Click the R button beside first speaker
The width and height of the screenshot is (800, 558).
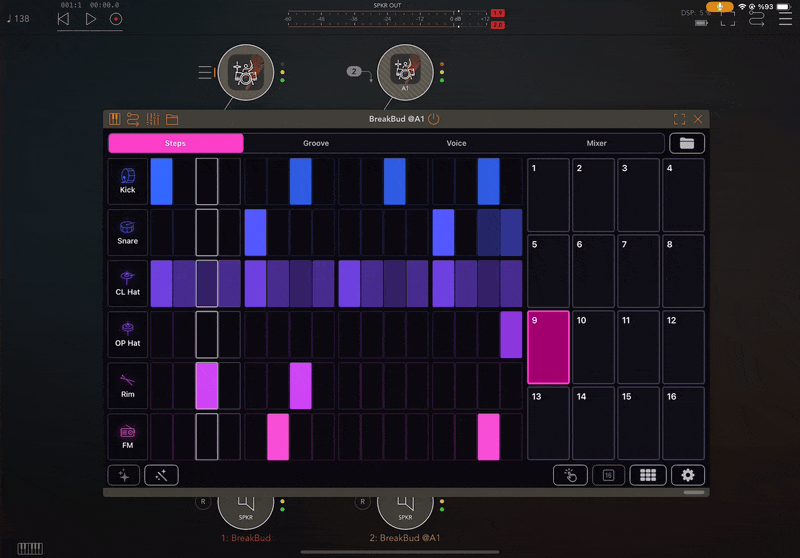pyautogui.click(x=203, y=502)
